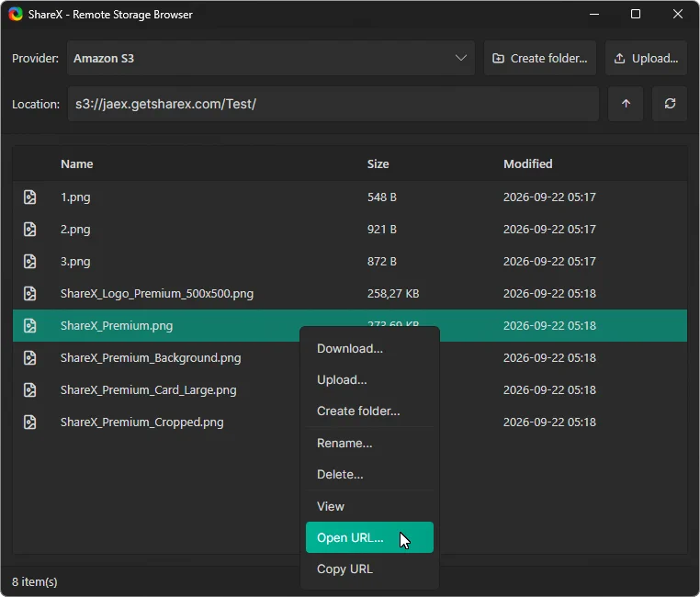
Task: Select ShareX_Premium_Card_Large.png file name
Action: click(x=149, y=390)
